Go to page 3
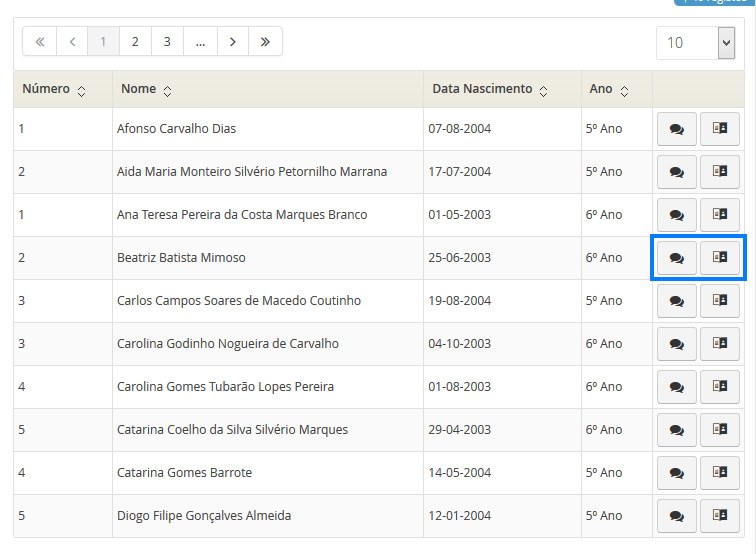756x554 pixels. pos(167,42)
